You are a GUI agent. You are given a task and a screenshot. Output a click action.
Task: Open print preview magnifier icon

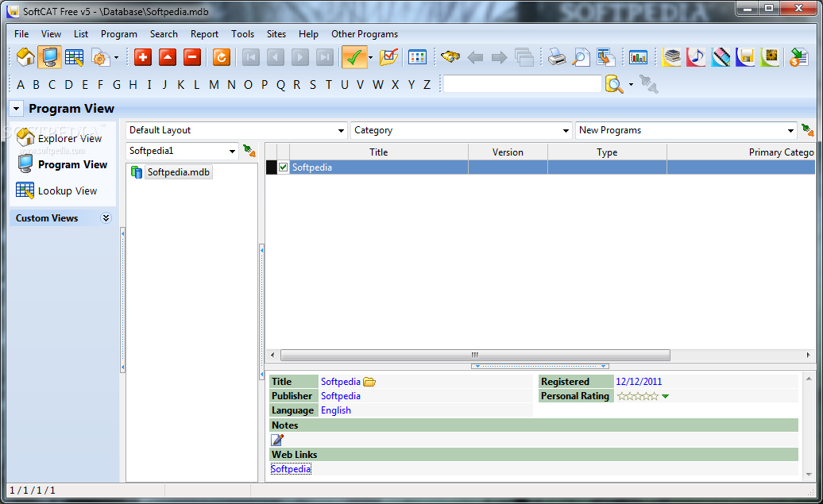581,57
